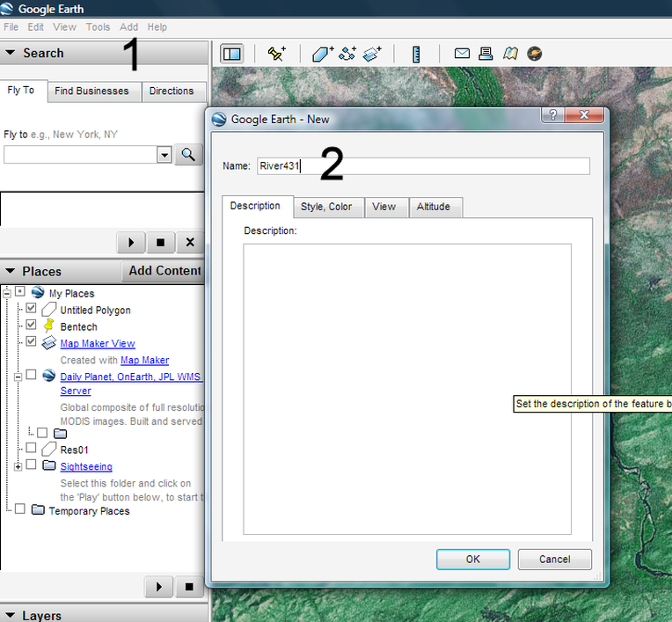Screen dimensions: 672x622
Task: Toggle the sidebar panel button in toolbar
Action: pyautogui.click(x=232, y=54)
